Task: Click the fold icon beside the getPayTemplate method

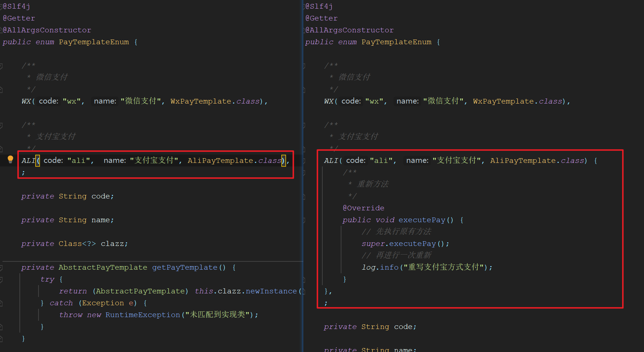Action: click(2, 267)
